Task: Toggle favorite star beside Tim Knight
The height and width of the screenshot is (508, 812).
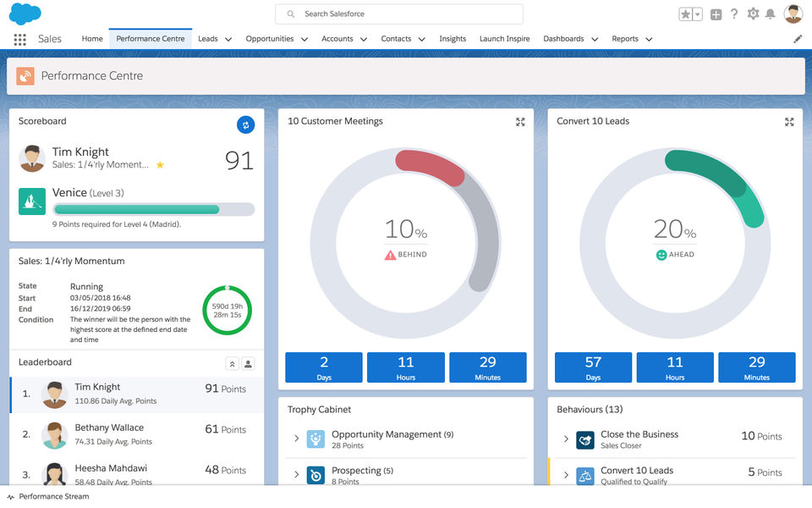Action: pos(160,165)
